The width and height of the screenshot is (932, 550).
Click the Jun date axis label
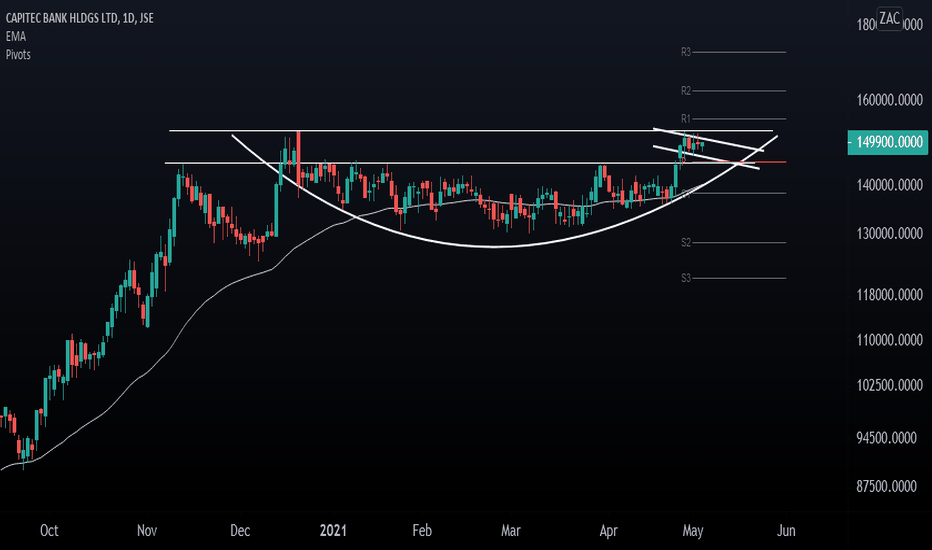(786, 530)
